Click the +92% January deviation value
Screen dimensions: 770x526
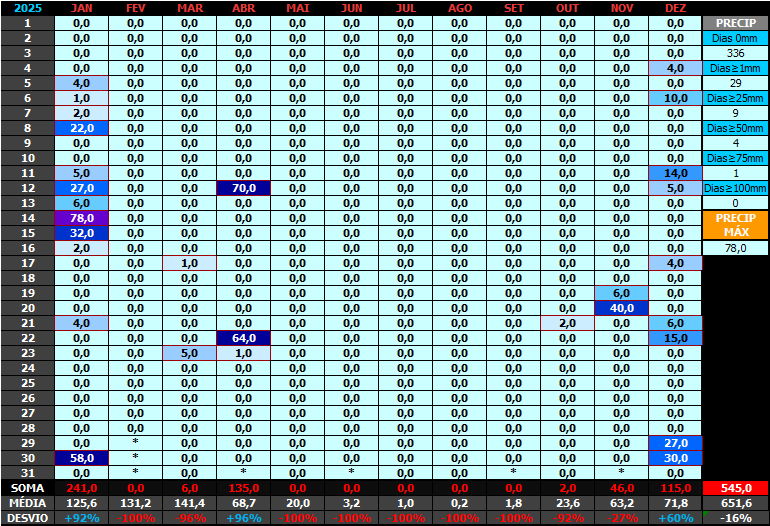tap(81, 518)
